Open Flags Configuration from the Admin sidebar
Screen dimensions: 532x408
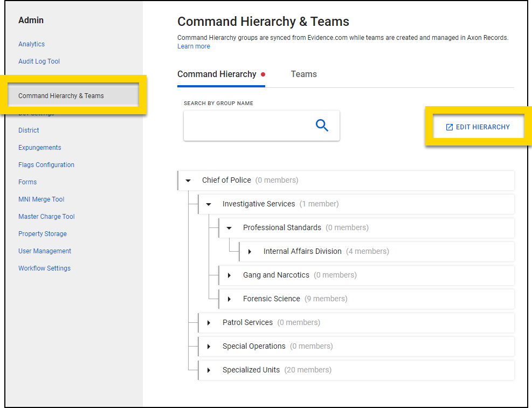46,164
